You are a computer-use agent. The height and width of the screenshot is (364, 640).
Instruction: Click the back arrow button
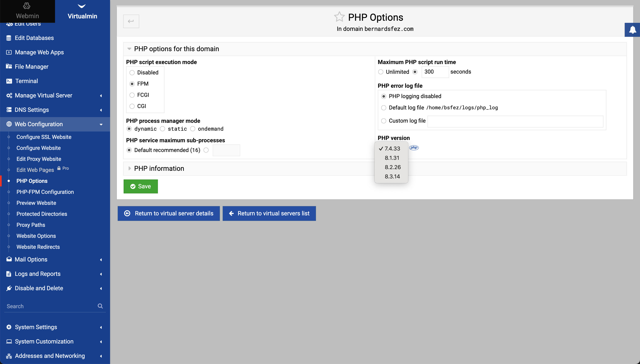tap(131, 21)
